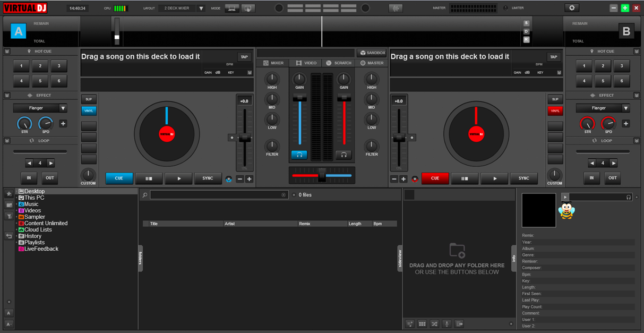Select the first mode icon next to MODE label
The height and width of the screenshot is (333, 644).
point(232,8)
